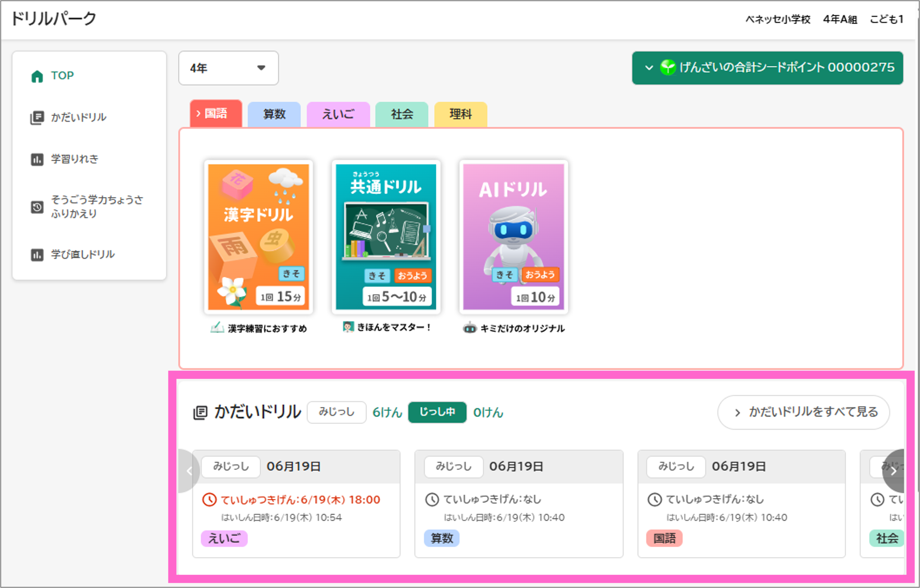This screenshot has height=588, width=920.
Task: Click ていしゅつきげん:6/19(木) 18:00 text
Action: (x=300, y=499)
